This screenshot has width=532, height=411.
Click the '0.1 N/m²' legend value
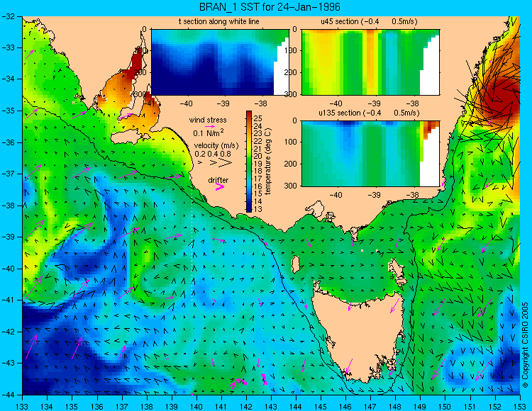tap(209, 133)
